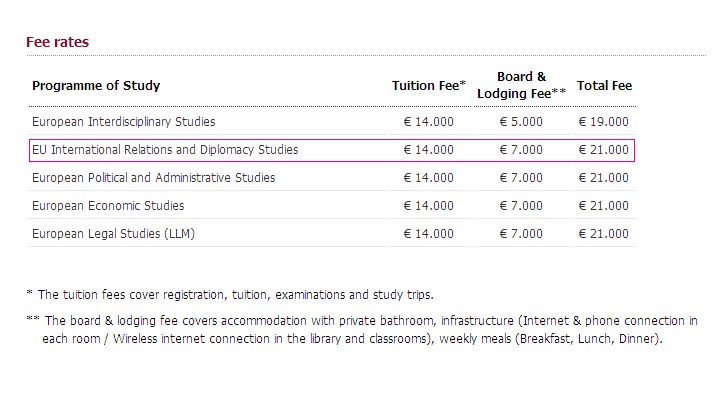Image resolution: width=713 pixels, height=400 pixels.
Task: Click the € 5.000 board and lodging fee
Action: [521, 122]
